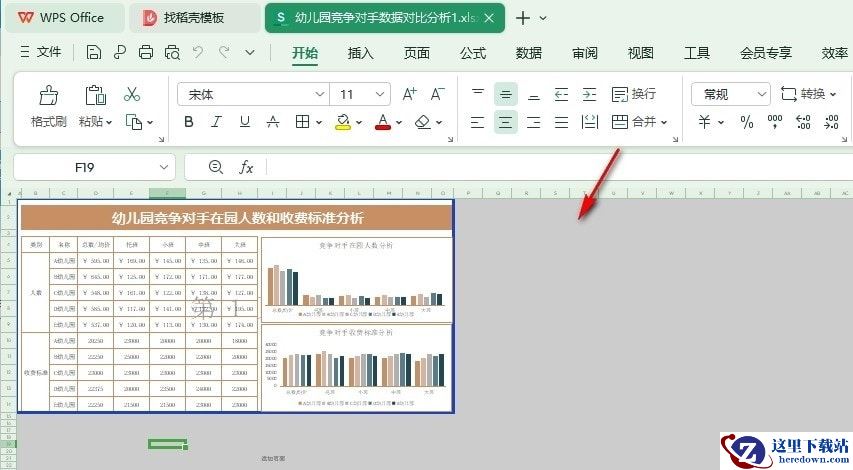Switch to the 插入 ribbon tab

click(360, 53)
